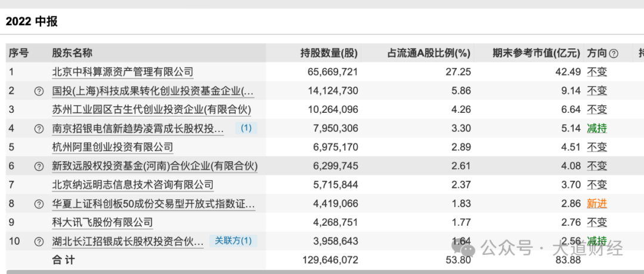Select share count cell 6,975,170

pyautogui.click(x=336, y=147)
